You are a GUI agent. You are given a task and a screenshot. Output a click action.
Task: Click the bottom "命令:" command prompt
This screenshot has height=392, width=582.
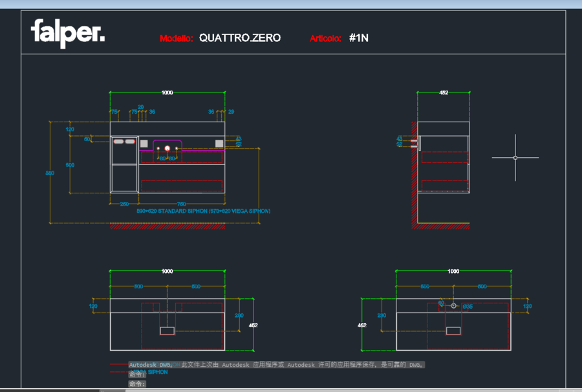click(137, 384)
